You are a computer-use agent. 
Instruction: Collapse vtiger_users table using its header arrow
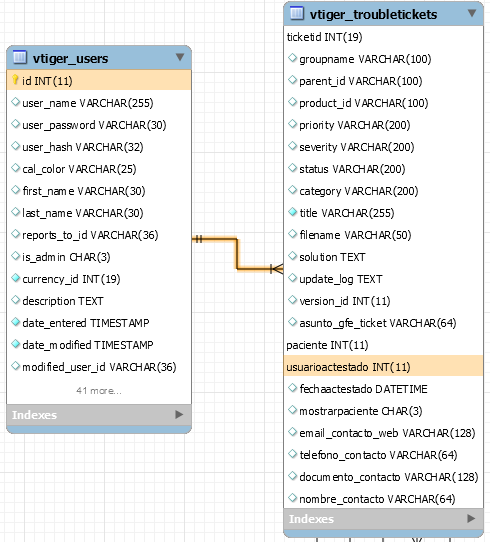pos(180,57)
